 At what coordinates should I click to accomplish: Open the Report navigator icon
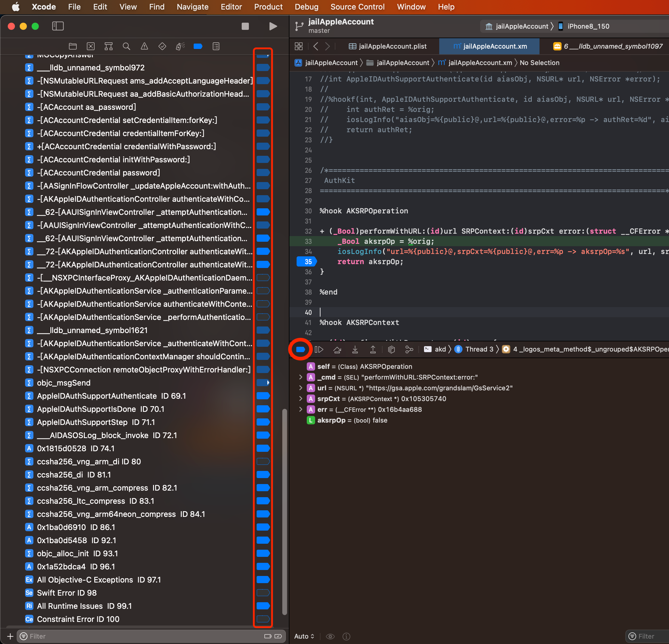pos(216,46)
